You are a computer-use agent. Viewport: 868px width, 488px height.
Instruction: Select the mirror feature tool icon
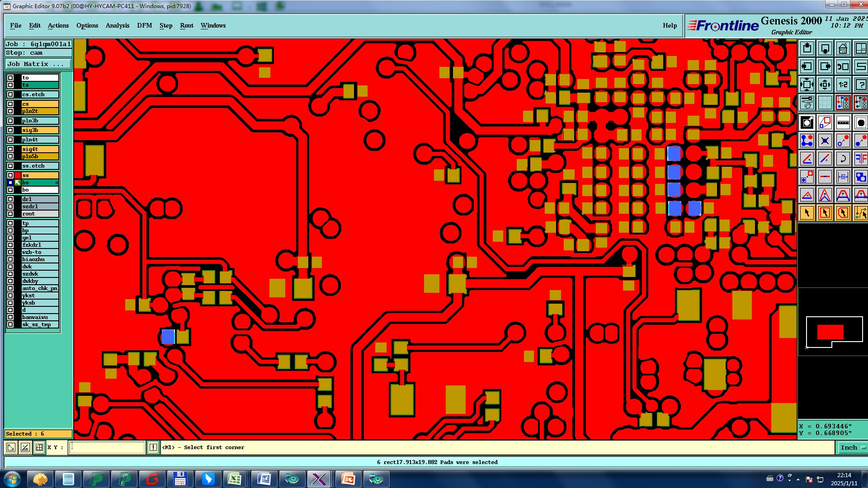(x=861, y=159)
